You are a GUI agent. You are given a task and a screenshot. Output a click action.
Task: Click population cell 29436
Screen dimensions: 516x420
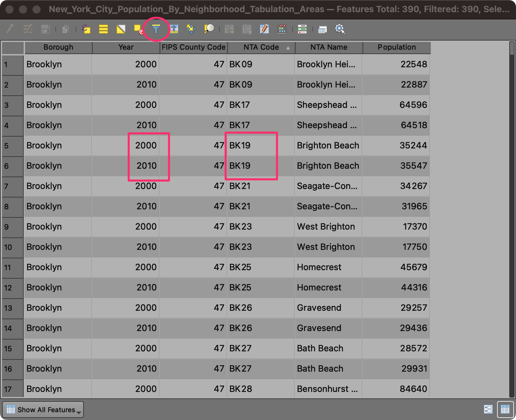[x=396, y=328]
